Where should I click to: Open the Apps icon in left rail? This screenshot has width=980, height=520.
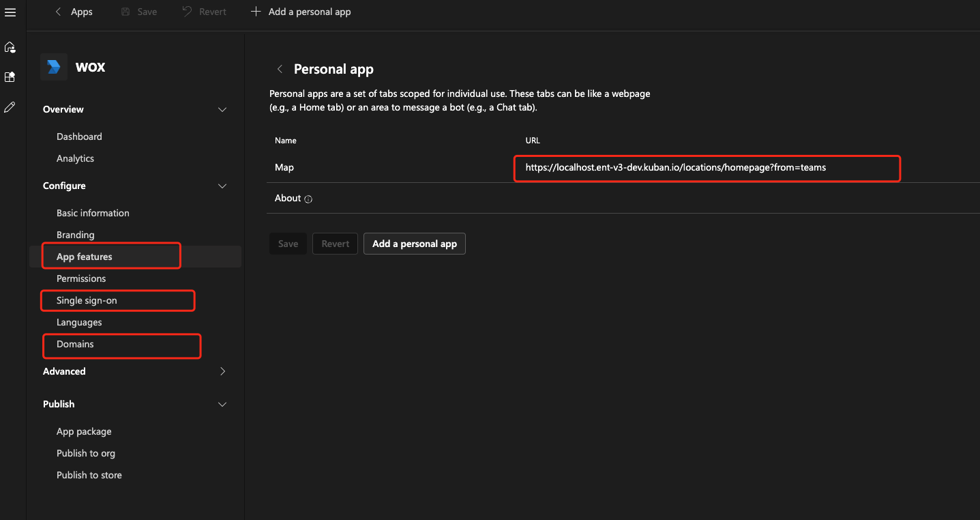click(x=10, y=77)
